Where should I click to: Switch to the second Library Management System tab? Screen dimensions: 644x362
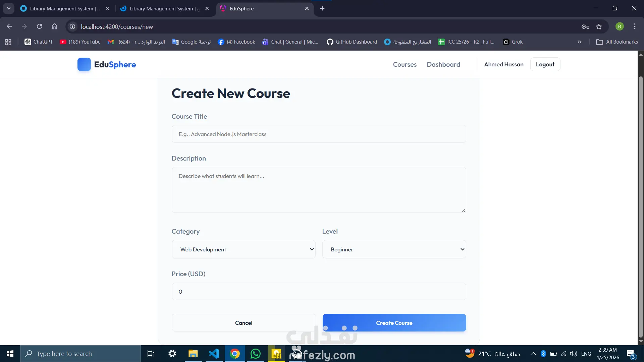[164, 9]
